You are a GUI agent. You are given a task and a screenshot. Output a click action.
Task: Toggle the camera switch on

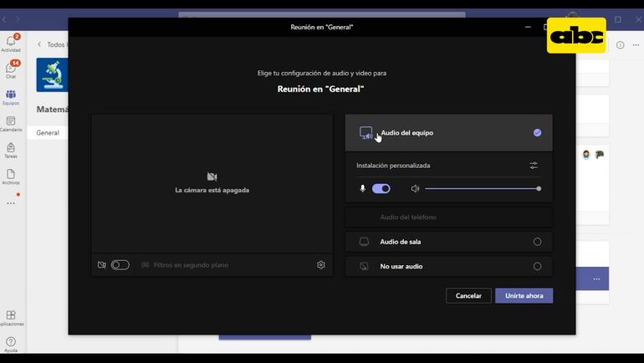[x=120, y=265]
